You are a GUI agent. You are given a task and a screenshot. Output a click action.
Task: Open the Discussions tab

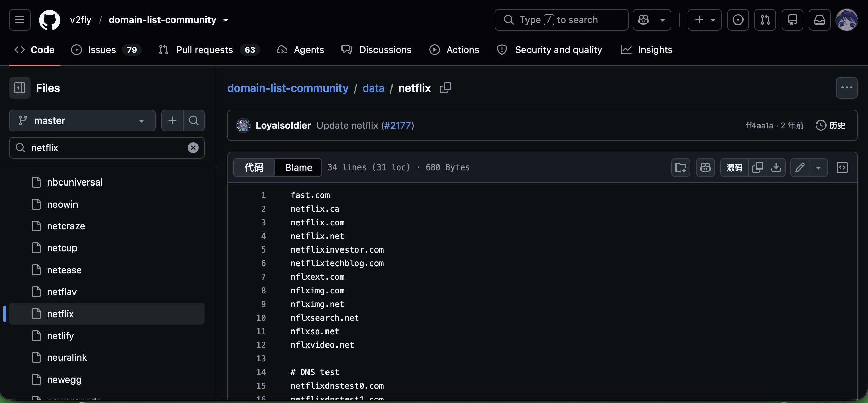377,50
